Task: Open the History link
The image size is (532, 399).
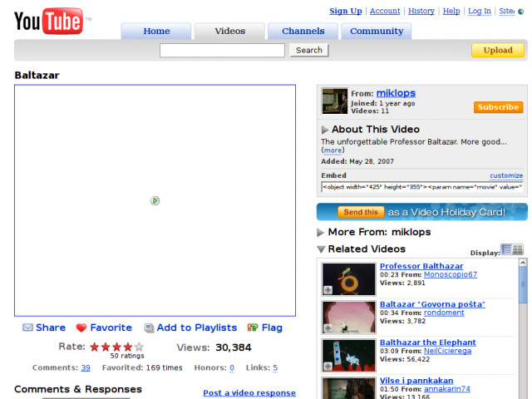Action: (421, 11)
